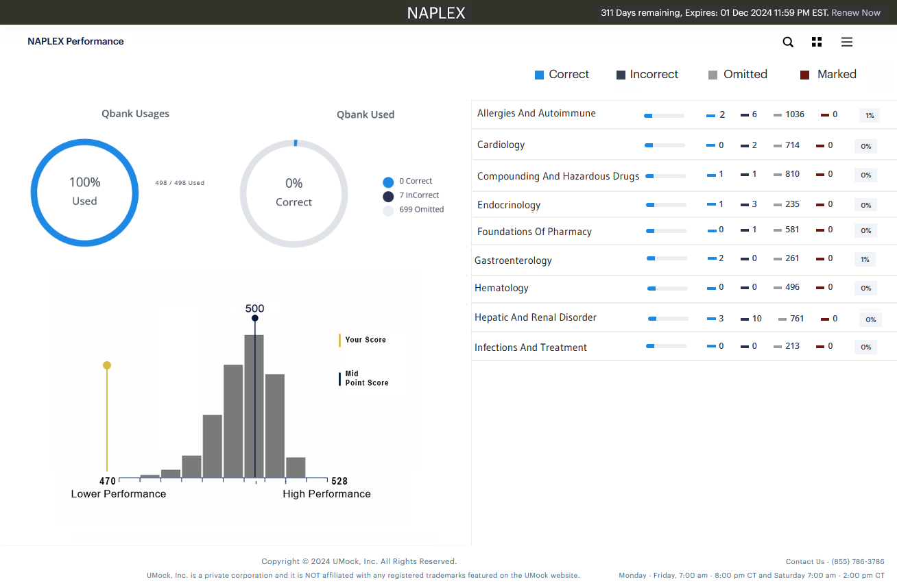
Task: Click the gray Omitted legend swatch
Action: (713, 75)
